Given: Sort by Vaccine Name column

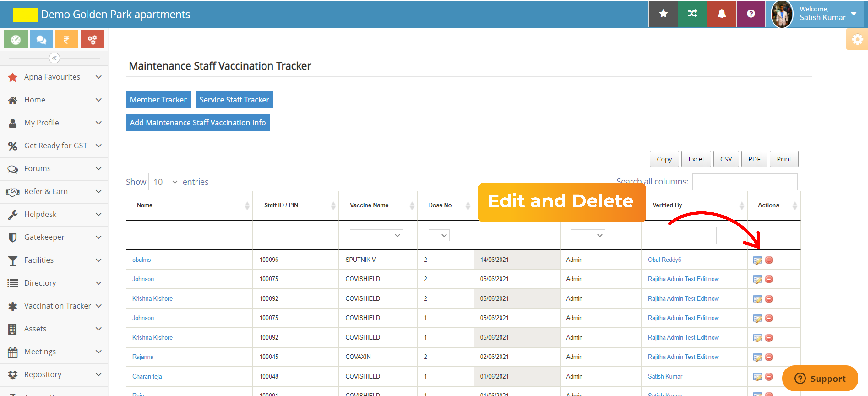Looking at the screenshot, I should click(x=378, y=206).
